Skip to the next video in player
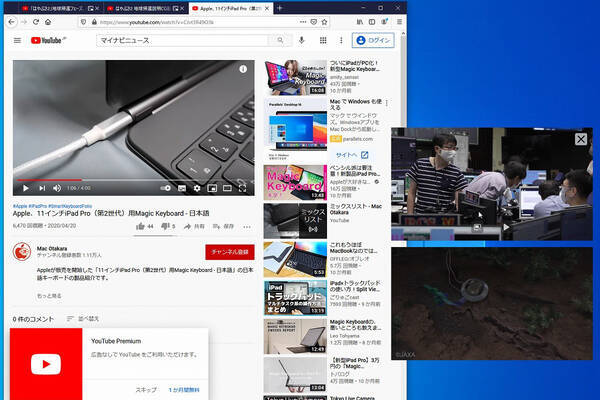 point(42,188)
